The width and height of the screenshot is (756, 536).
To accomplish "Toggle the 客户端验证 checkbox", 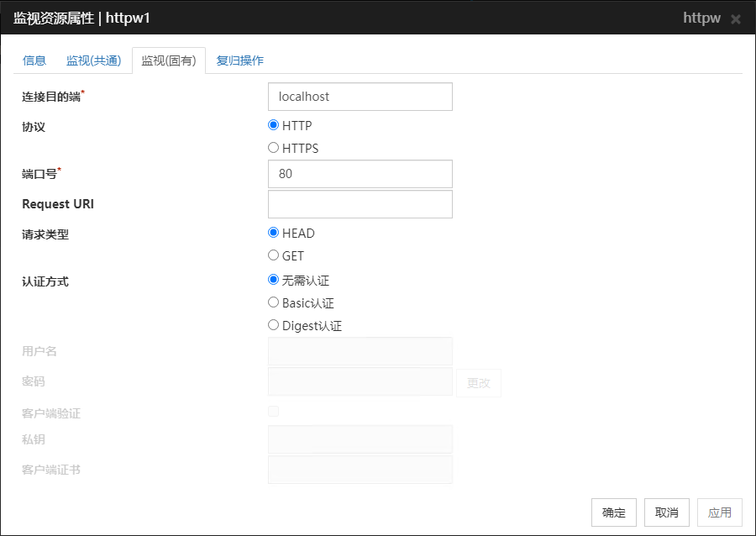I will [x=273, y=411].
